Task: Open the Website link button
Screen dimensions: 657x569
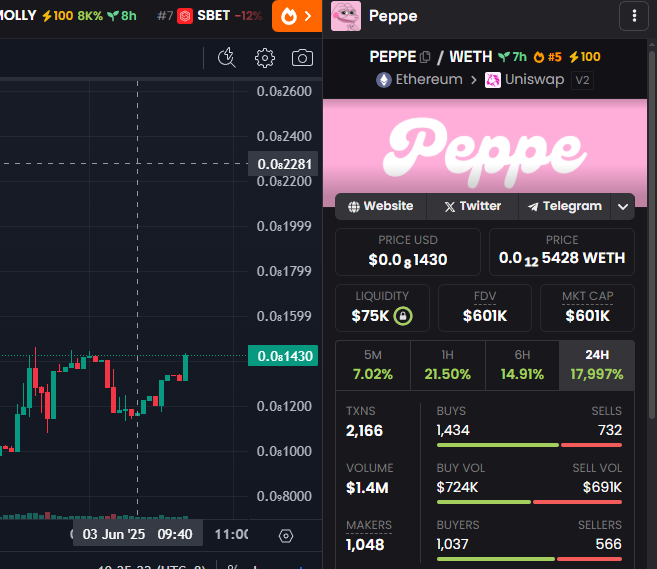Action: pyautogui.click(x=380, y=206)
